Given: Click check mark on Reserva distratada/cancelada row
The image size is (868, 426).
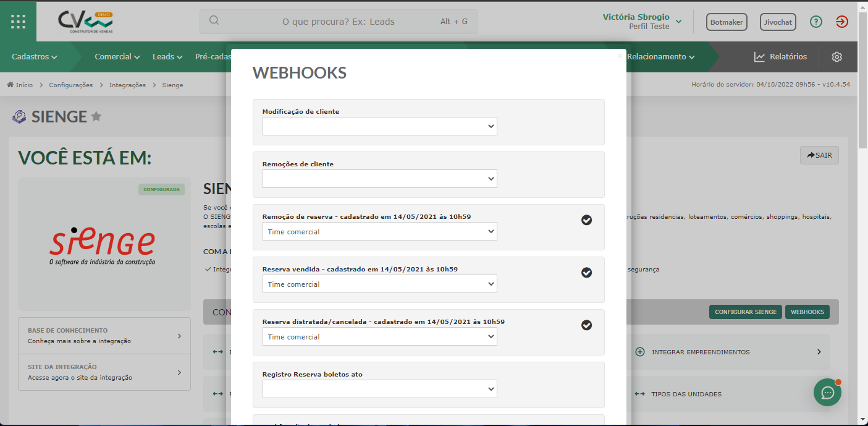Looking at the screenshot, I should [587, 325].
